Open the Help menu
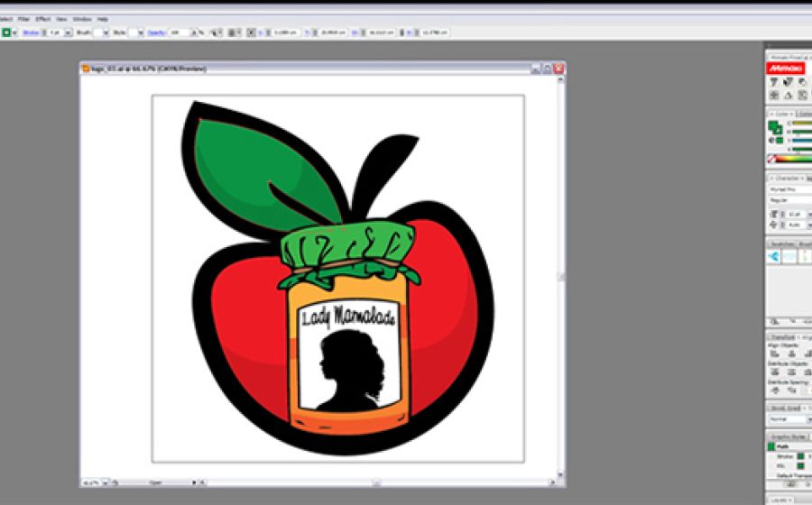This screenshot has height=505, width=812. pos(103,19)
